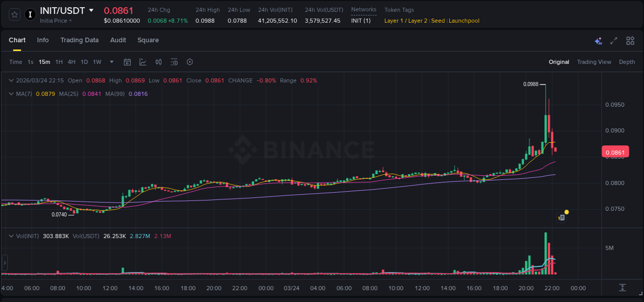The width and height of the screenshot is (644, 302).
Task: Collapse the Vol(INIT) indicator chevron
Action: coord(11,236)
